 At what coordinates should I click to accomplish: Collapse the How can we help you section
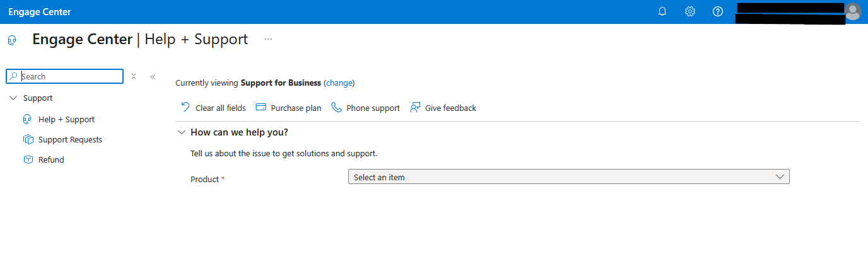click(x=182, y=132)
